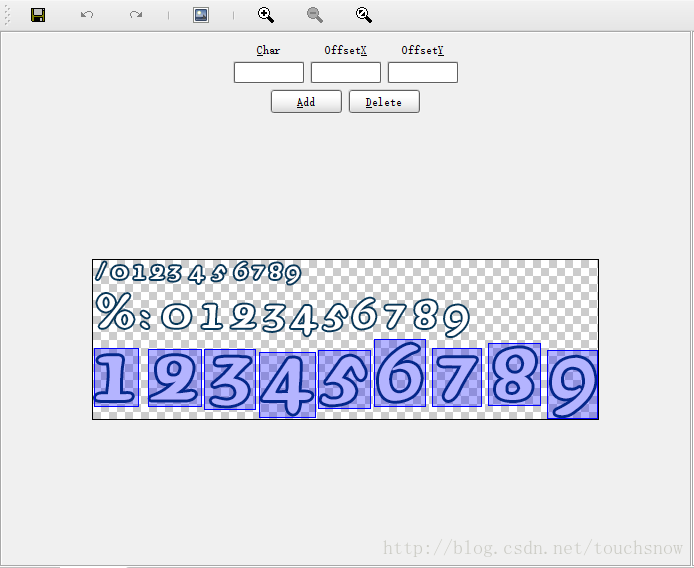
Task: Open image via the picture icon
Action: coord(201,15)
